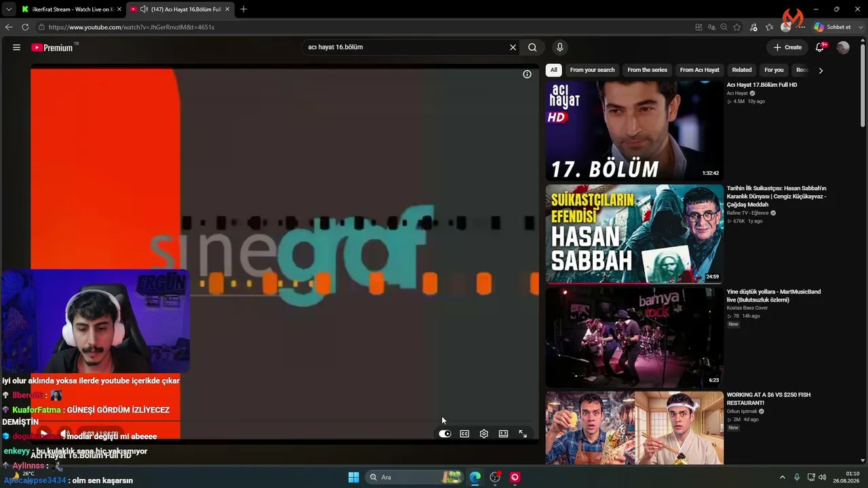Viewport: 868px width, 488px height.
Task: Open the system volume control
Action: click(823, 477)
